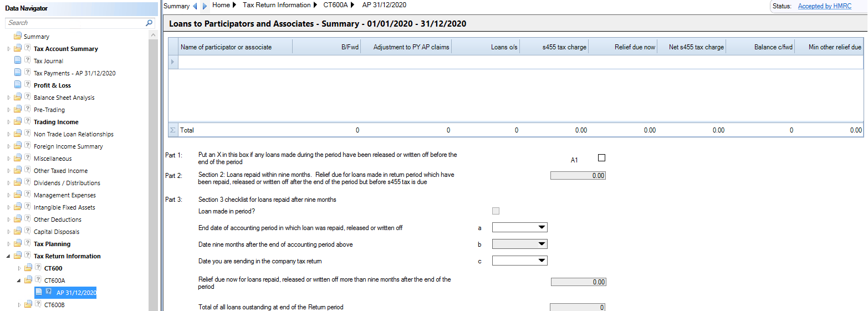Select Dividends / Distributions in the tree
Image resolution: width=868 pixels, height=311 pixels.
click(67, 183)
